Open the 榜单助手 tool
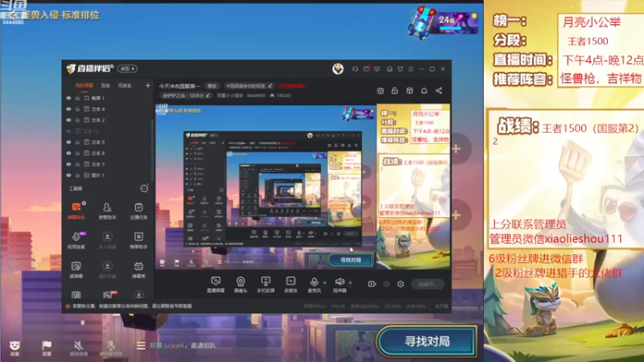 click(x=138, y=240)
